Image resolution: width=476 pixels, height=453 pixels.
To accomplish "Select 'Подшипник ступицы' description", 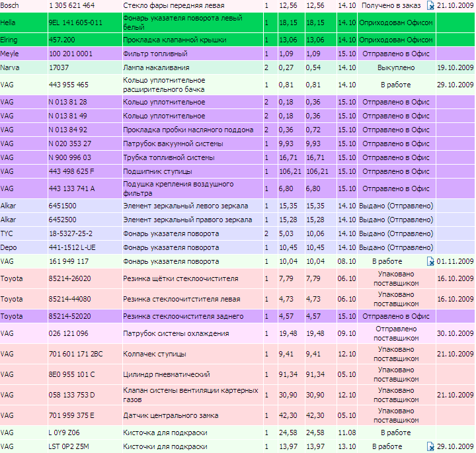I will (157, 171).
